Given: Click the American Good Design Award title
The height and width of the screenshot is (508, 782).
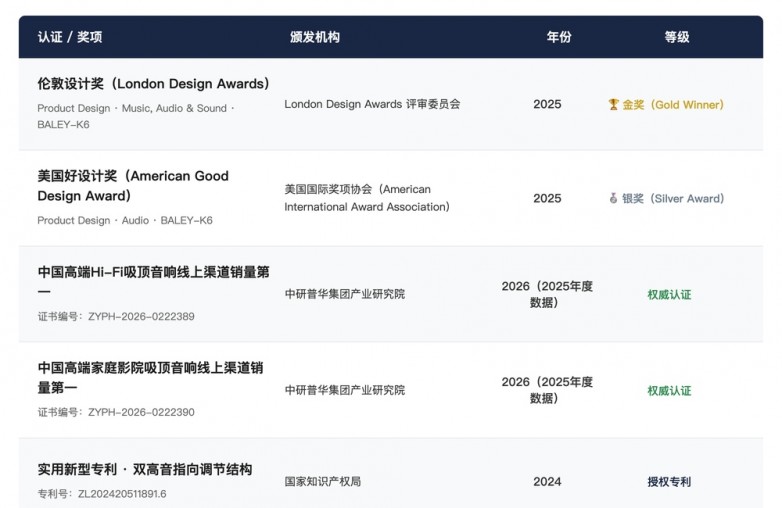Looking at the screenshot, I should coord(133,185).
